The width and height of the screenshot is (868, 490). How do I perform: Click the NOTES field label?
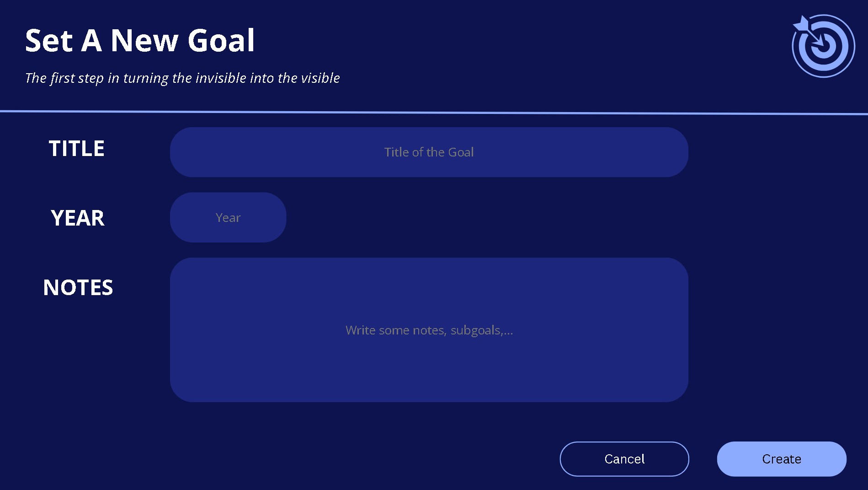click(x=78, y=287)
